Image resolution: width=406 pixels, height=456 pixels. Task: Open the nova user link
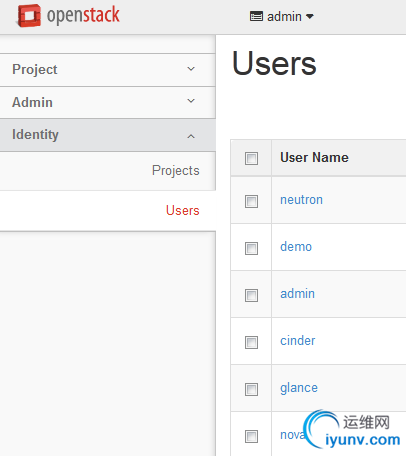[293, 435]
